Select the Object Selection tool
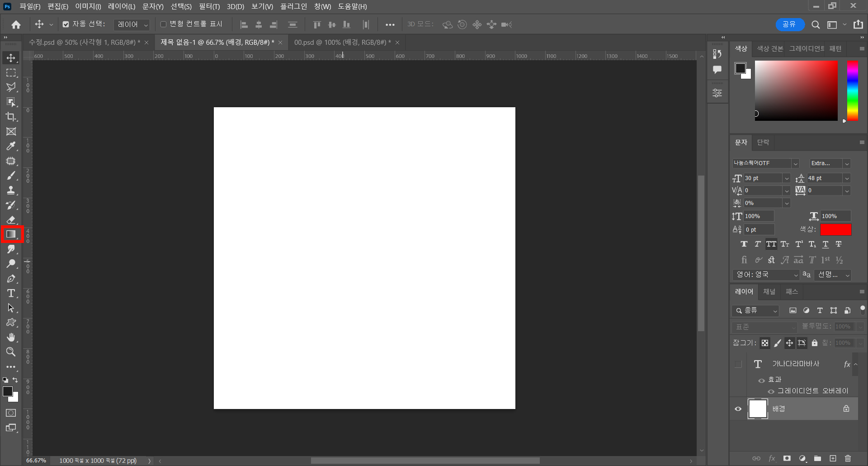 11,102
